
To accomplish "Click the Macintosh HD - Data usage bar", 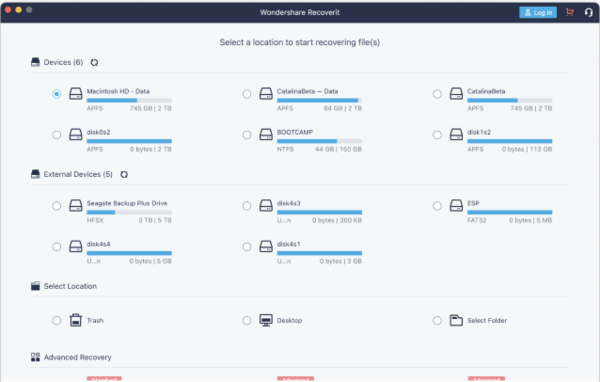I will 129,100.
